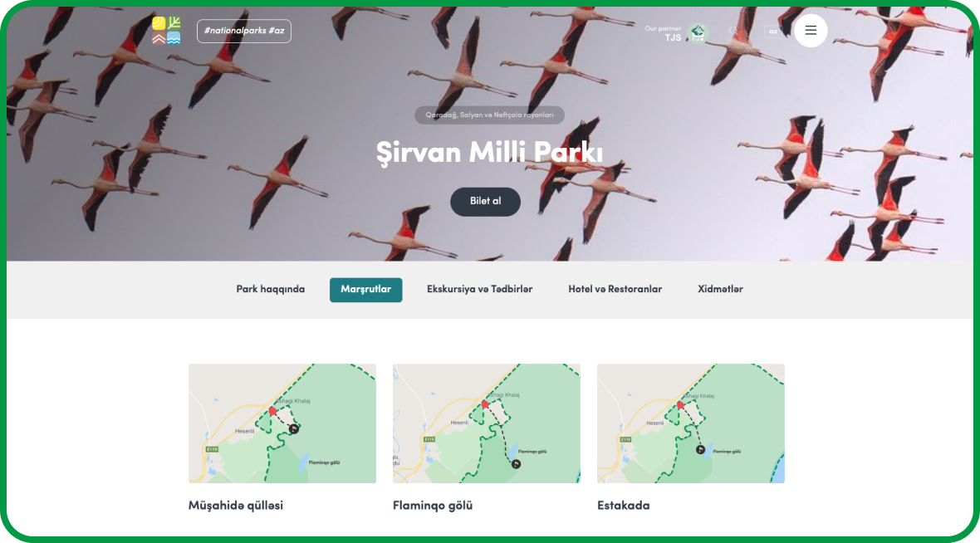Click the Bilet al button

[486, 202]
